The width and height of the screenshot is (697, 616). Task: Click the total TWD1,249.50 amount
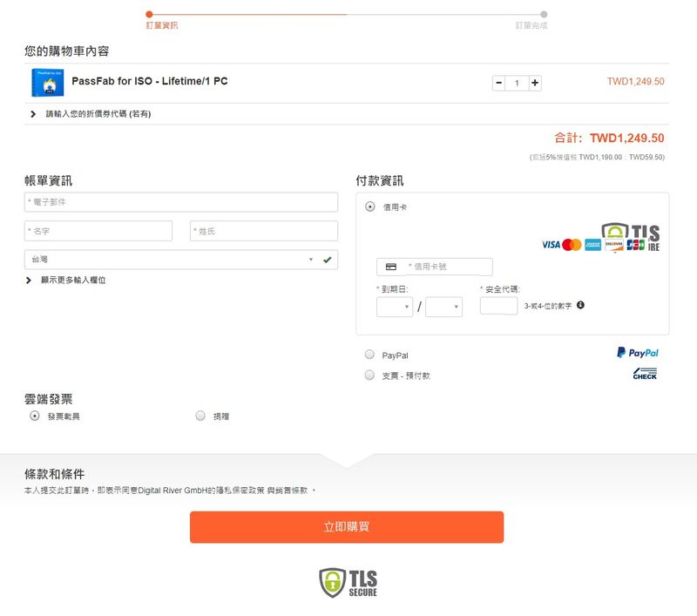[x=626, y=139]
